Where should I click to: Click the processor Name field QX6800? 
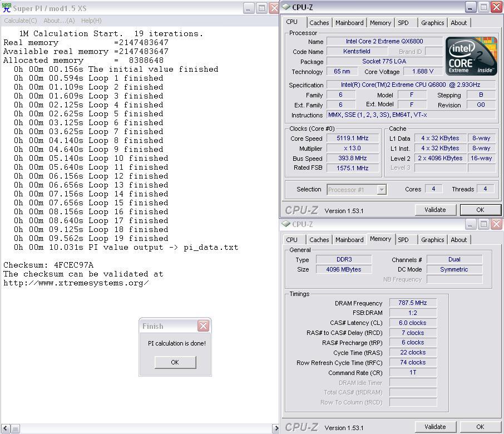[x=384, y=41]
